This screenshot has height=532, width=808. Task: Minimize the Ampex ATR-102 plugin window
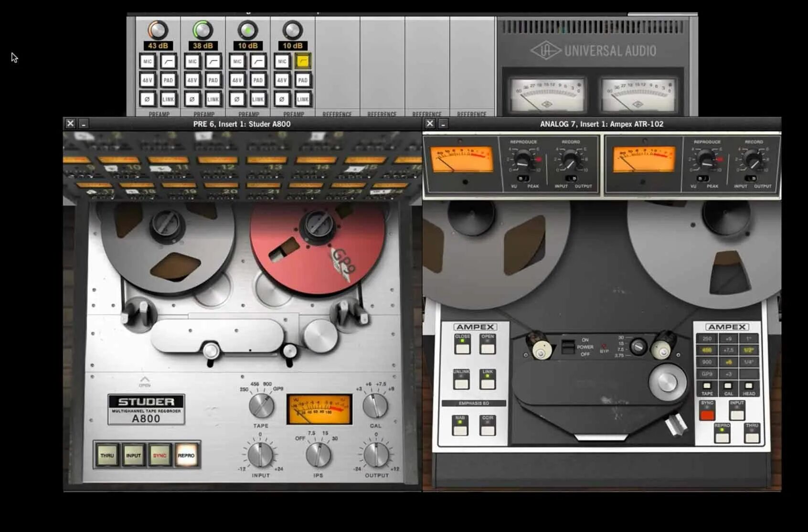(x=443, y=124)
